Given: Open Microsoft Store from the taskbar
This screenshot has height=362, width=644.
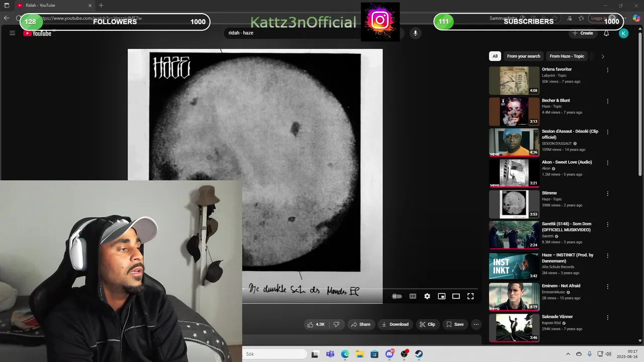Looking at the screenshot, I should click(x=374, y=354).
